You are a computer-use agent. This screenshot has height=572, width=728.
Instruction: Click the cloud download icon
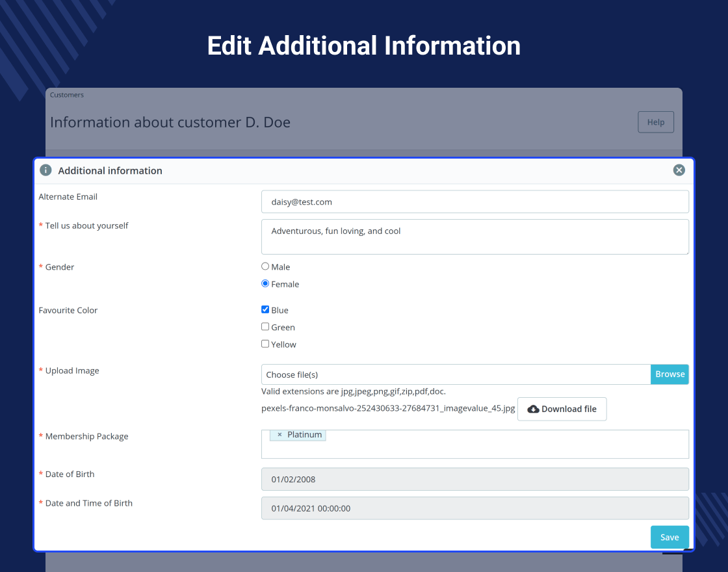tap(533, 409)
